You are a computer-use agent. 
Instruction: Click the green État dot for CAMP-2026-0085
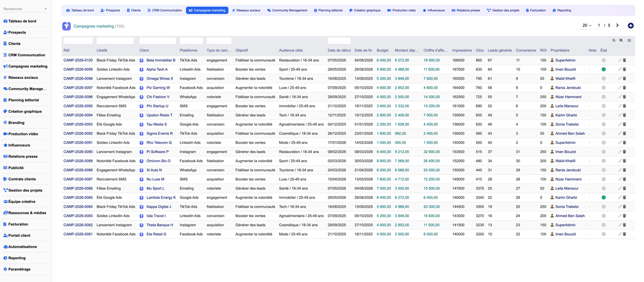coord(603,197)
